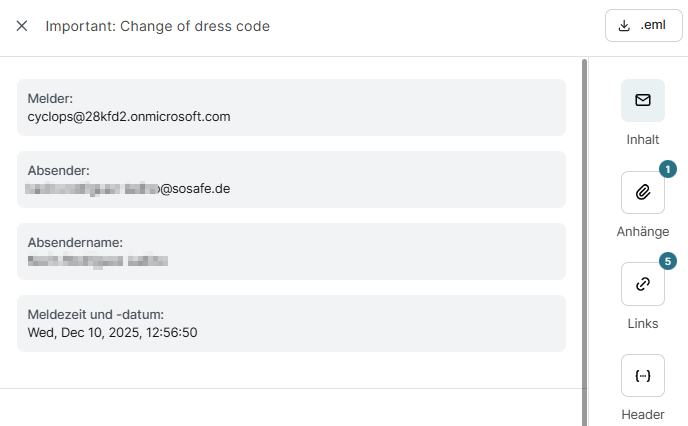Show the Header braces icon view
Screen dimensions: 688x426
(x=642, y=376)
